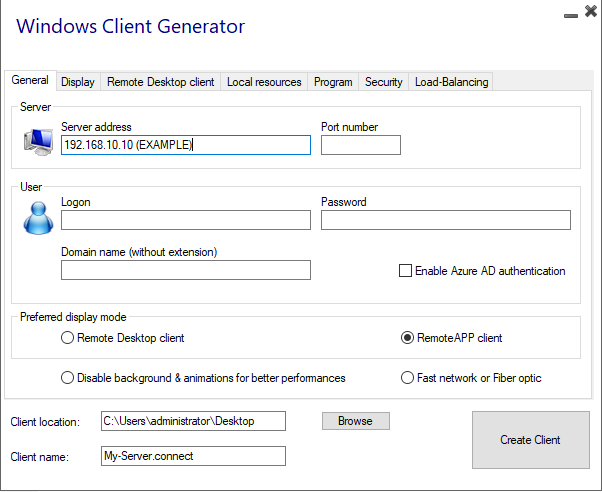Select Remote Desktop client display mode
602x492 pixels.
coord(68,338)
